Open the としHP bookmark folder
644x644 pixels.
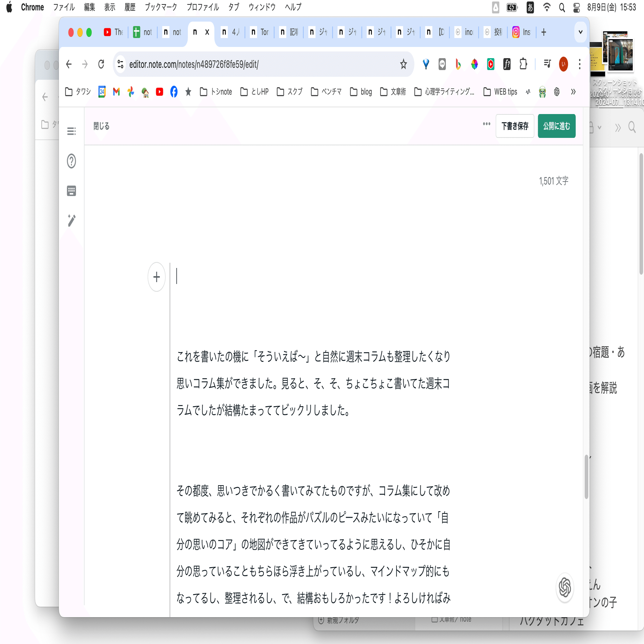(x=255, y=92)
